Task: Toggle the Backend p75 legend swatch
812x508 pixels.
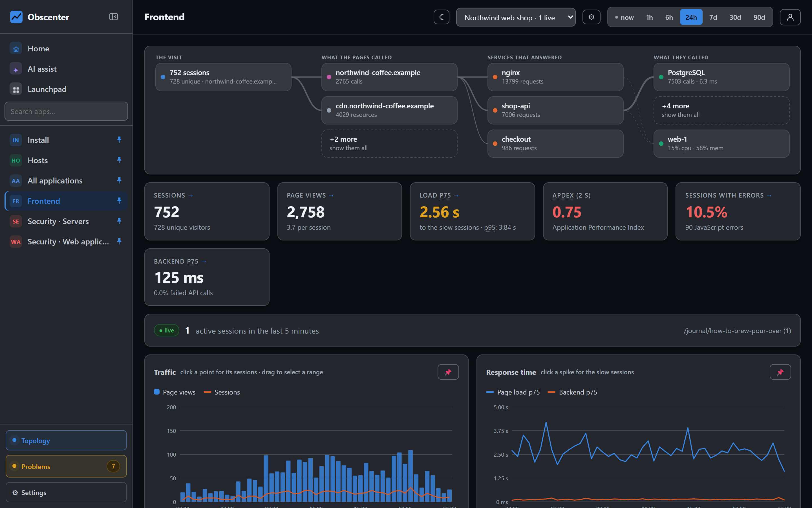Action: click(551, 392)
